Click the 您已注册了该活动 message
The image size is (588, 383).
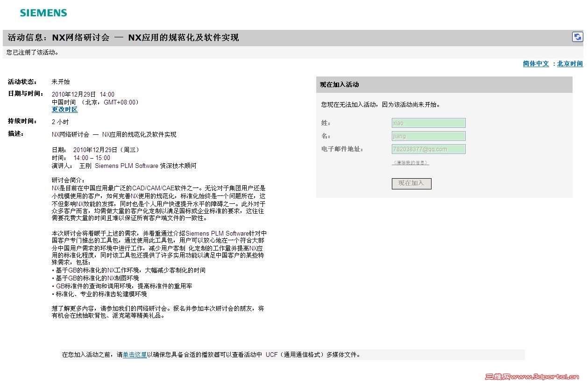pos(33,52)
